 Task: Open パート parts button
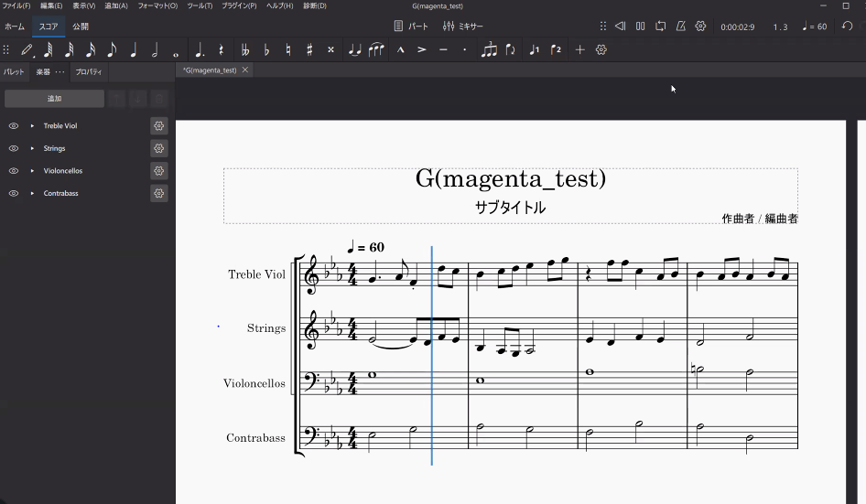tap(411, 26)
